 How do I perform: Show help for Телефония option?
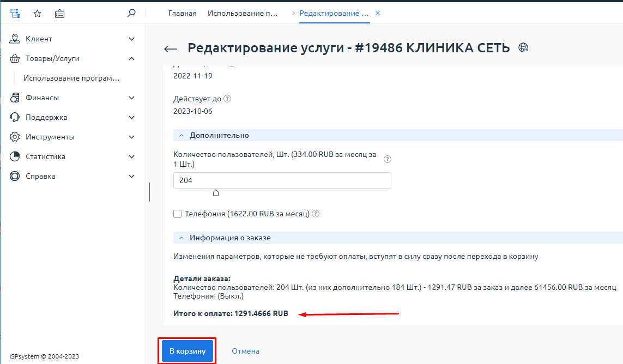[316, 214]
